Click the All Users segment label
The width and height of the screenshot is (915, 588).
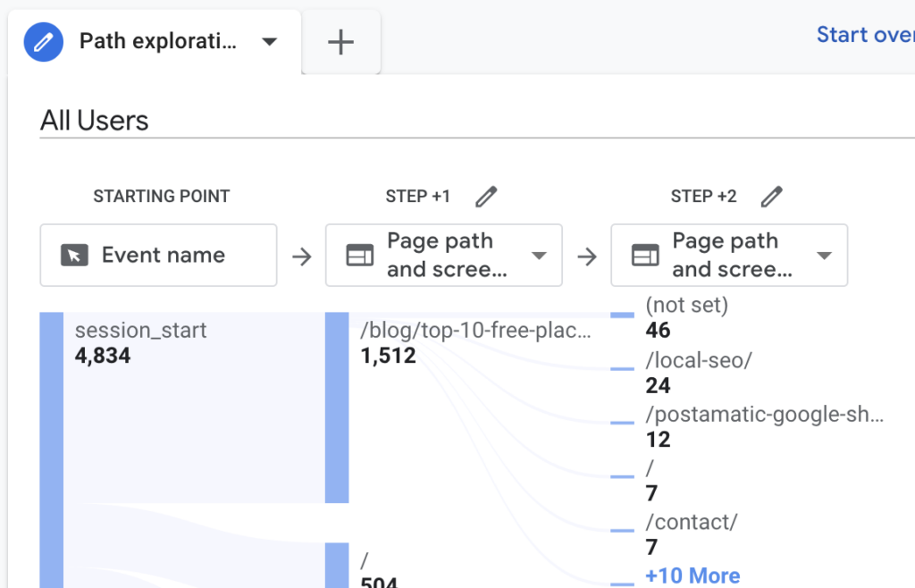coord(94,121)
